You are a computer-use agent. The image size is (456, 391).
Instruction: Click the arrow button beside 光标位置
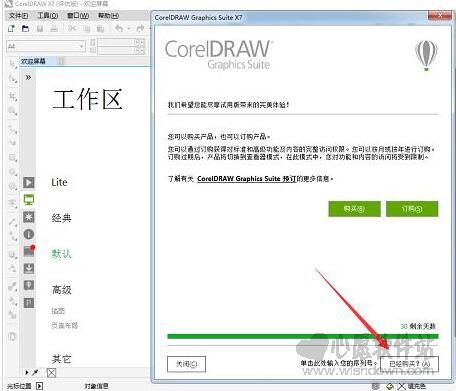click(39, 386)
